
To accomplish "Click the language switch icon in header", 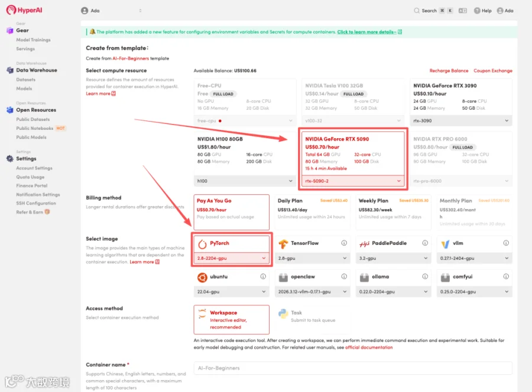I will (462, 11).
